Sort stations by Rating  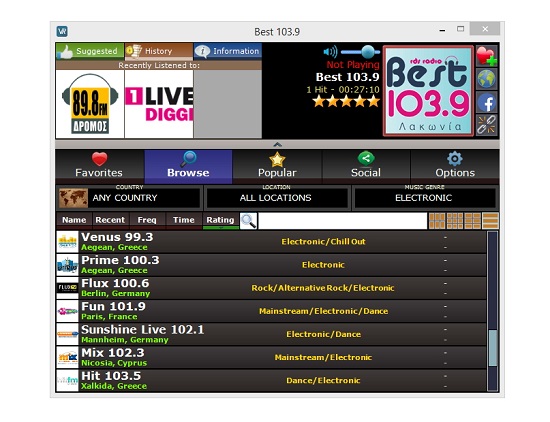tap(220, 220)
